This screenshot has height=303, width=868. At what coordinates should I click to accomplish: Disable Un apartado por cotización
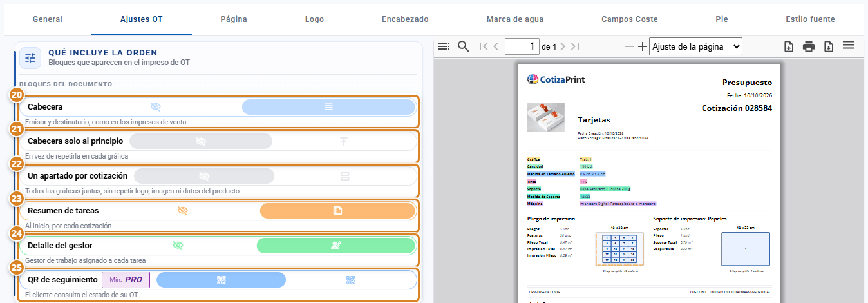[x=204, y=176]
